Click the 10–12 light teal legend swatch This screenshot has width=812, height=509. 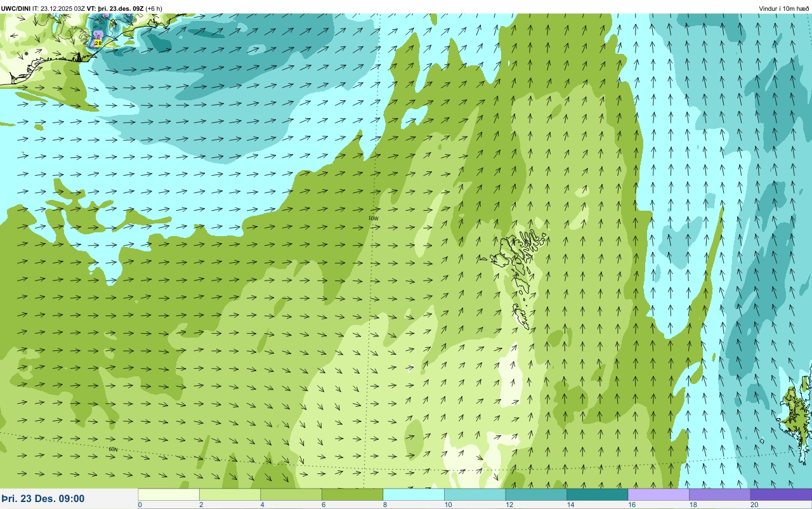click(475, 494)
